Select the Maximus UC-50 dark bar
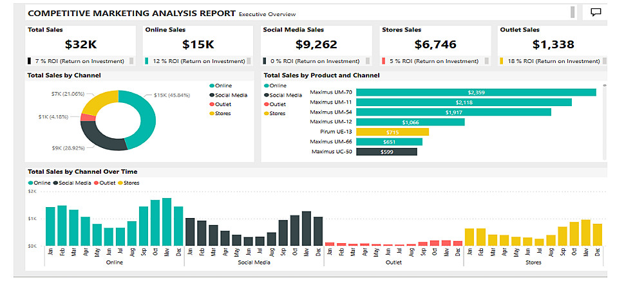Viewport: 644px width, 283px height. (x=386, y=152)
